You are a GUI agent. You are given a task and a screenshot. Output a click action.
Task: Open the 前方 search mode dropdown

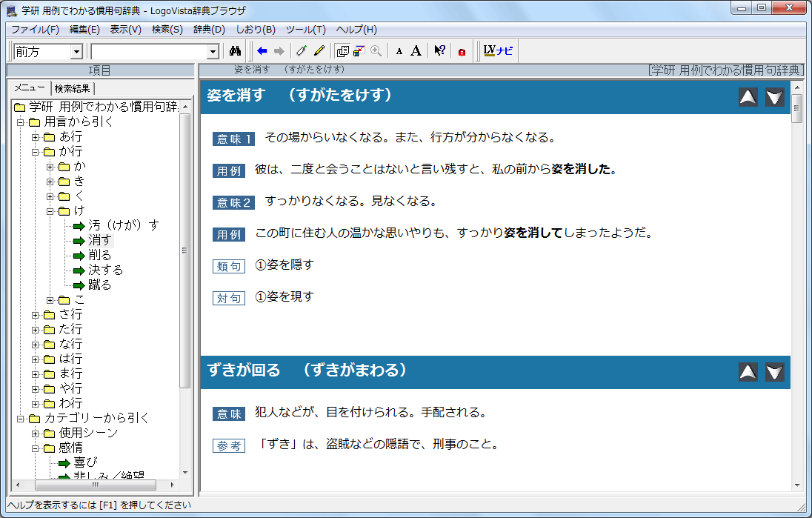(76, 52)
